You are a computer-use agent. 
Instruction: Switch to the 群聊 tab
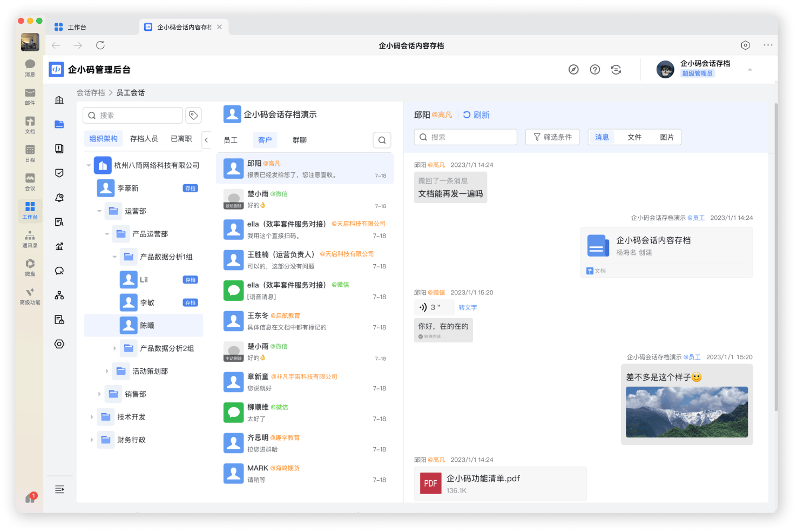[300, 140]
